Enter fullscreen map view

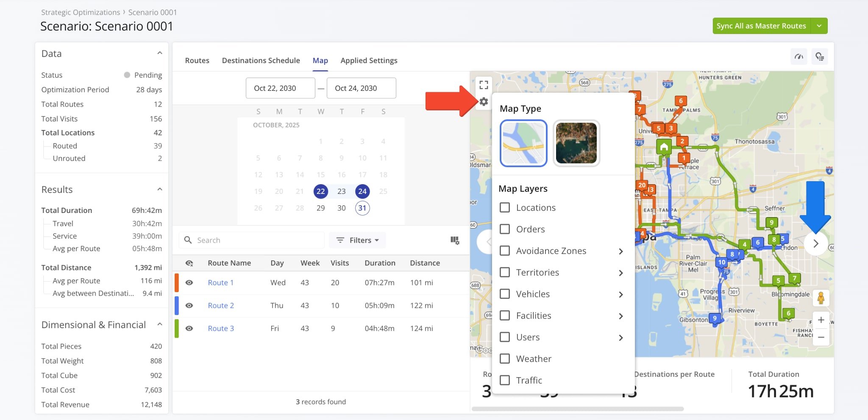[x=484, y=85]
